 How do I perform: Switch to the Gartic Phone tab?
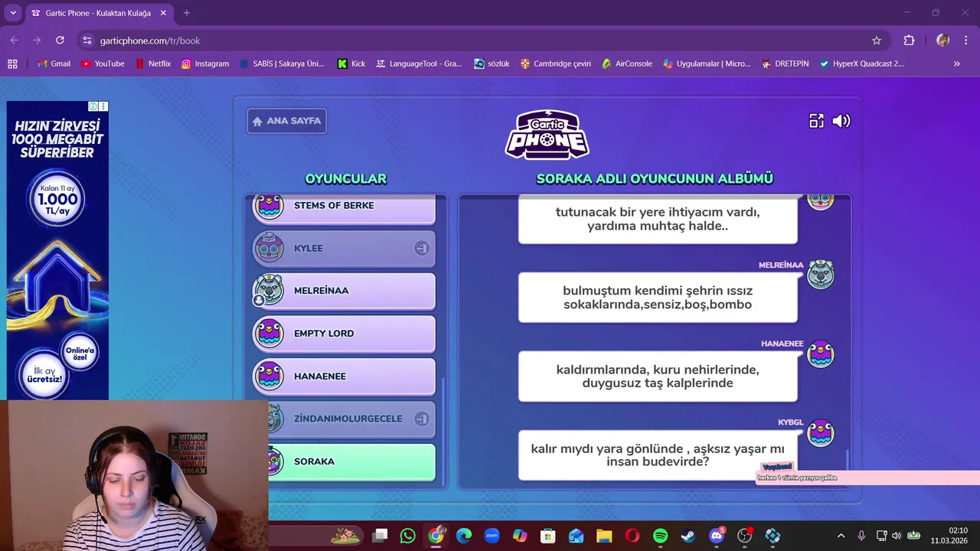pyautogui.click(x=98, y=13)
